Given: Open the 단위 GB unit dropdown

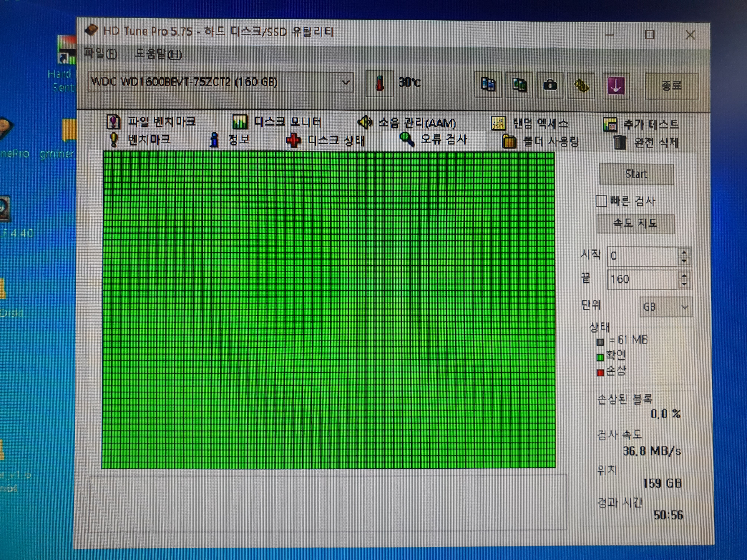Looking at the screenshot, I should click(x=666, y=307).
